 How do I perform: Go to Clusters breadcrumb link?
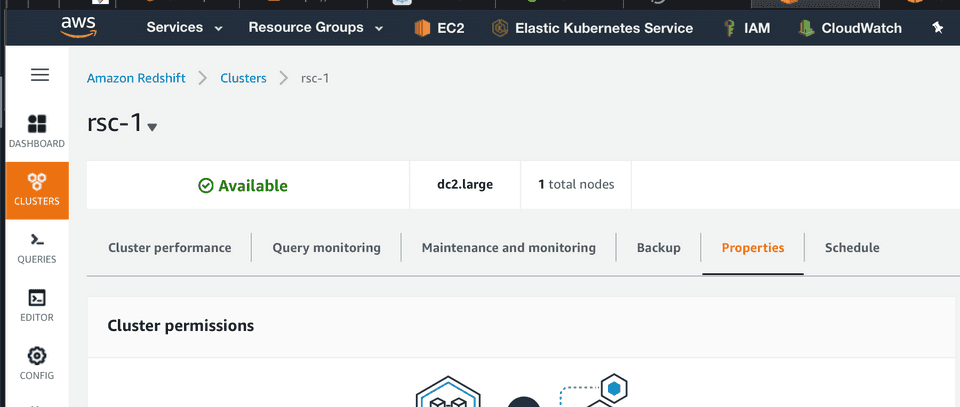pos(243,78)
